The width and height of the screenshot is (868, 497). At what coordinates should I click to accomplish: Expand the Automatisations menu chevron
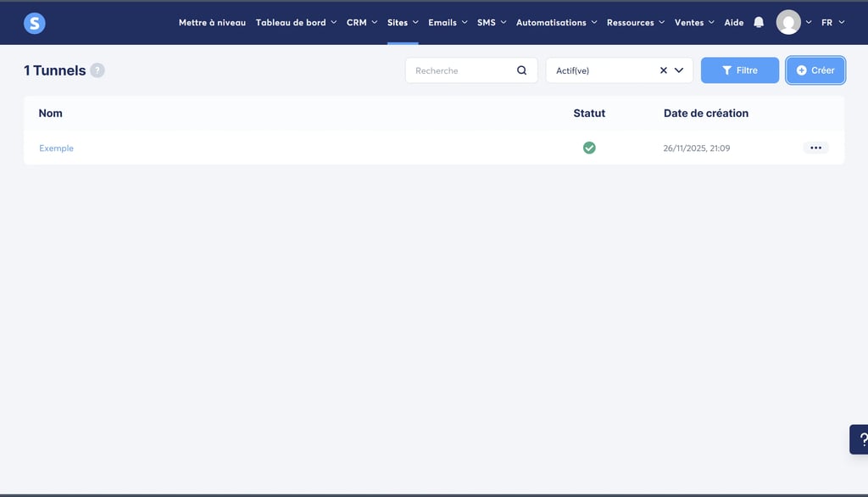[x=593, y=22]
